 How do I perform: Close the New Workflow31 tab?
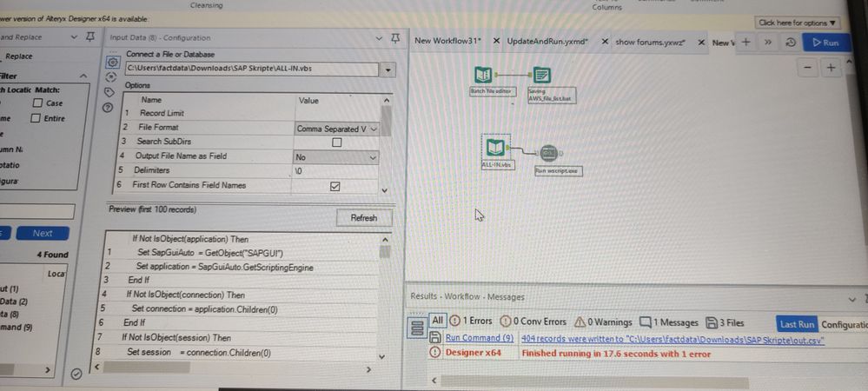[496, 41]
